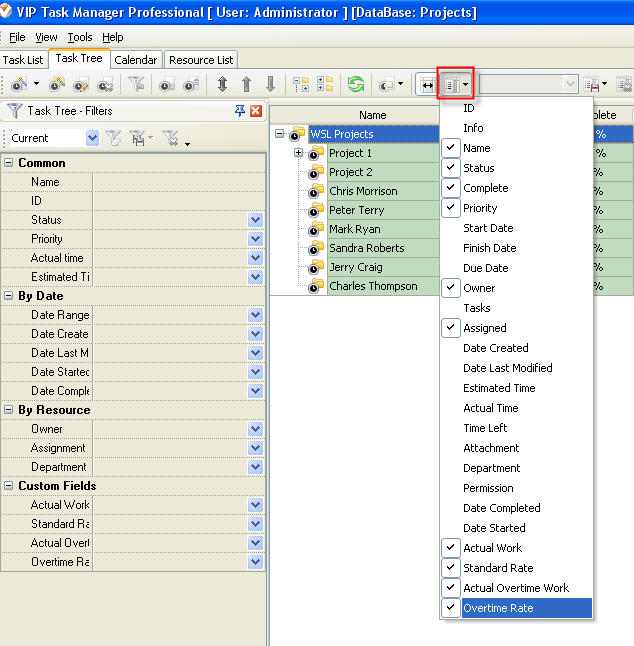Switch to the Calendar tab

pos(135,60)
